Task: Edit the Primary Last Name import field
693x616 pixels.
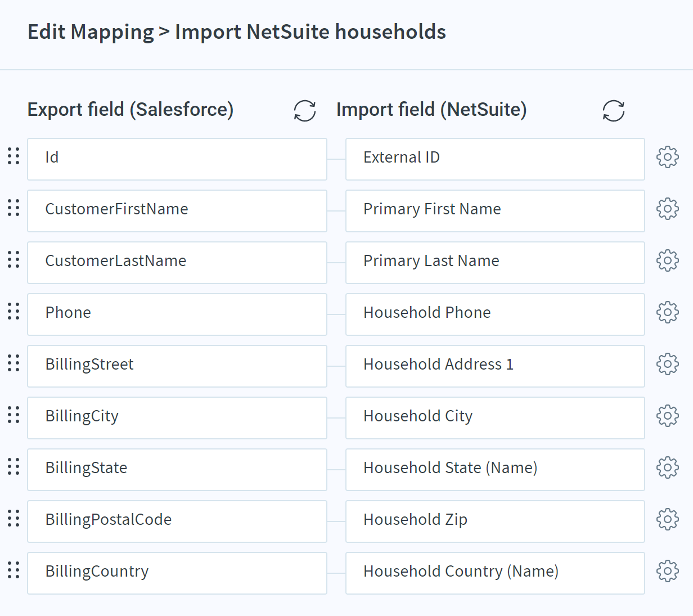Action: coord(495,263)
